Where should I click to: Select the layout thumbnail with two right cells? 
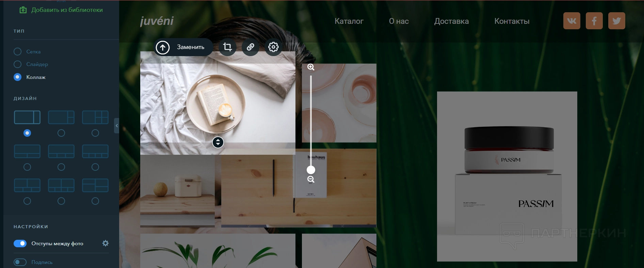(61, 117)
